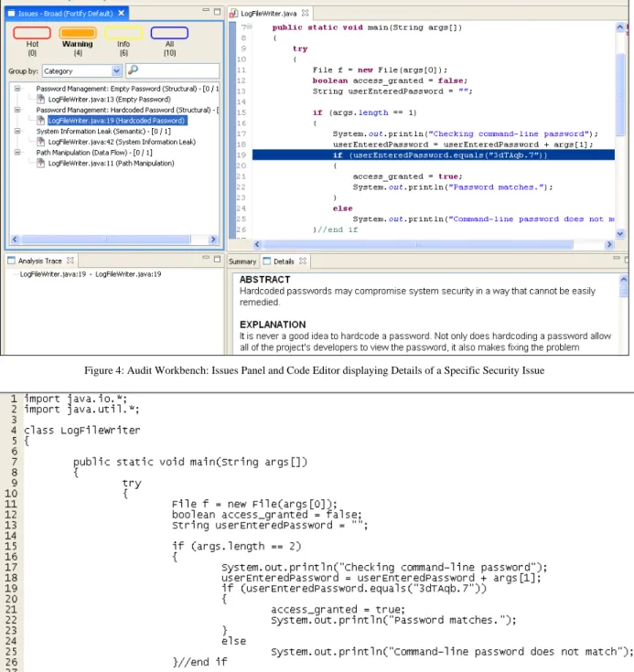Click right arrow of Issues horizontal scrollbar
This screenshot has width=634, height=672.
213,240
